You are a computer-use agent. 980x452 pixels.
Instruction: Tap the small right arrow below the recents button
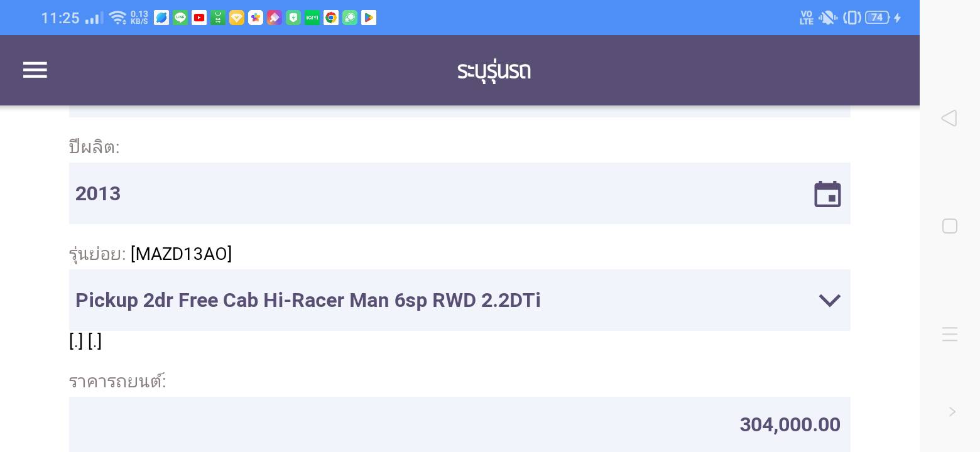(952, 412)
